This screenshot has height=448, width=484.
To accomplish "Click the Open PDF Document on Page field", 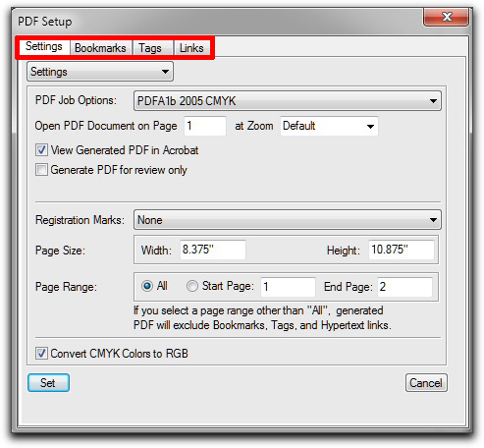I will click(x=205, y=126).
